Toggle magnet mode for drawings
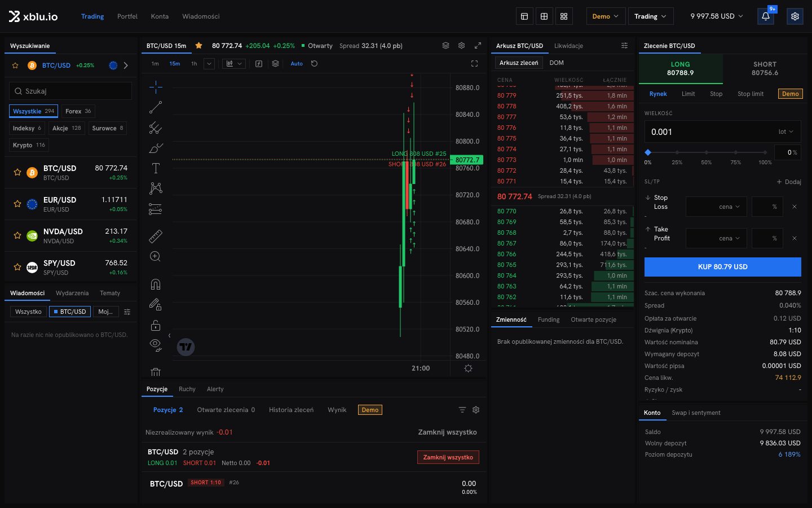This screenshot has width=812, height=508. tap(156, 284)
